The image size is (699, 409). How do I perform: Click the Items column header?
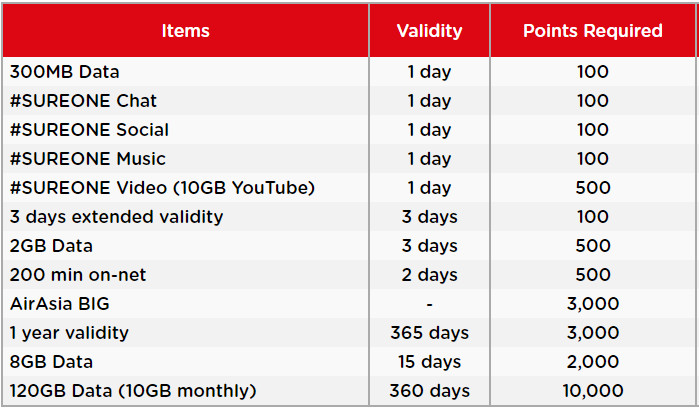[185, 31]
